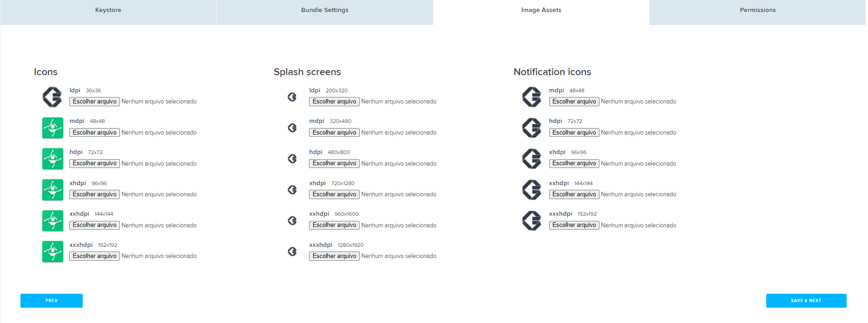The height and width of the screenshot is (323, 868).
Task: Click the xhdpi 720x1280 splash preview icon
Action: click(292, 190)
